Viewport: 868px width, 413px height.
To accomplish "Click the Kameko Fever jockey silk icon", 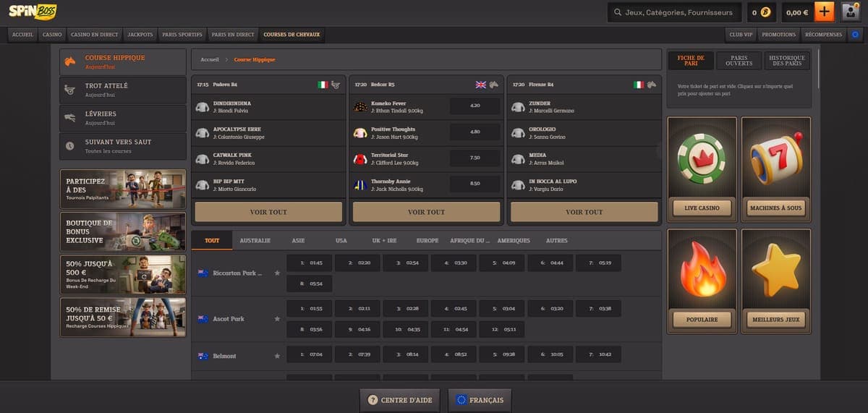I will coord(359,107).
